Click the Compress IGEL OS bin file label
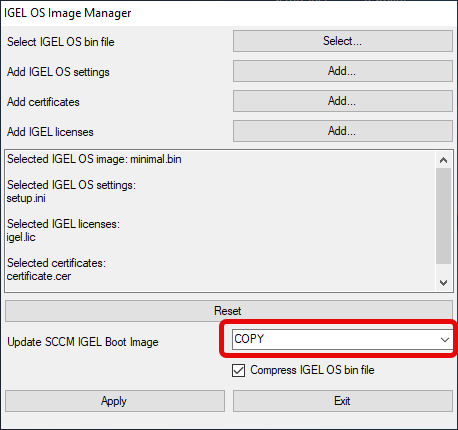 pyautogui.click(x=312, y=370)
